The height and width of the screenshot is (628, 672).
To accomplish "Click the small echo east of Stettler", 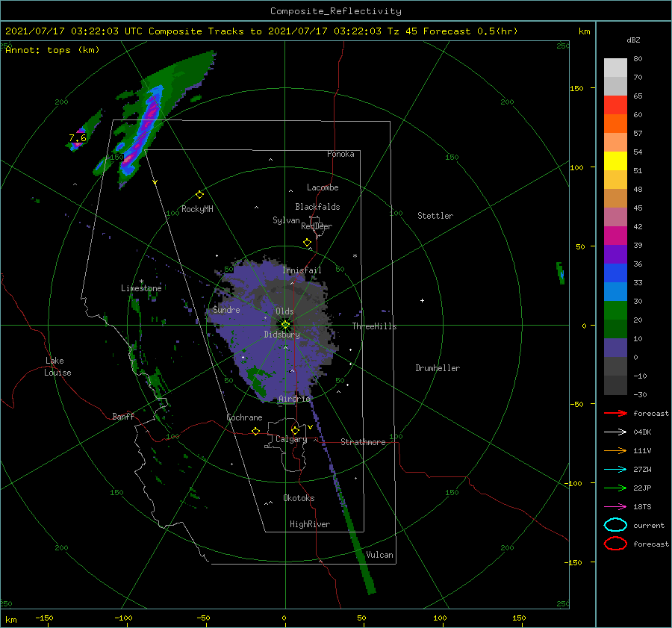I will point(561,273).
